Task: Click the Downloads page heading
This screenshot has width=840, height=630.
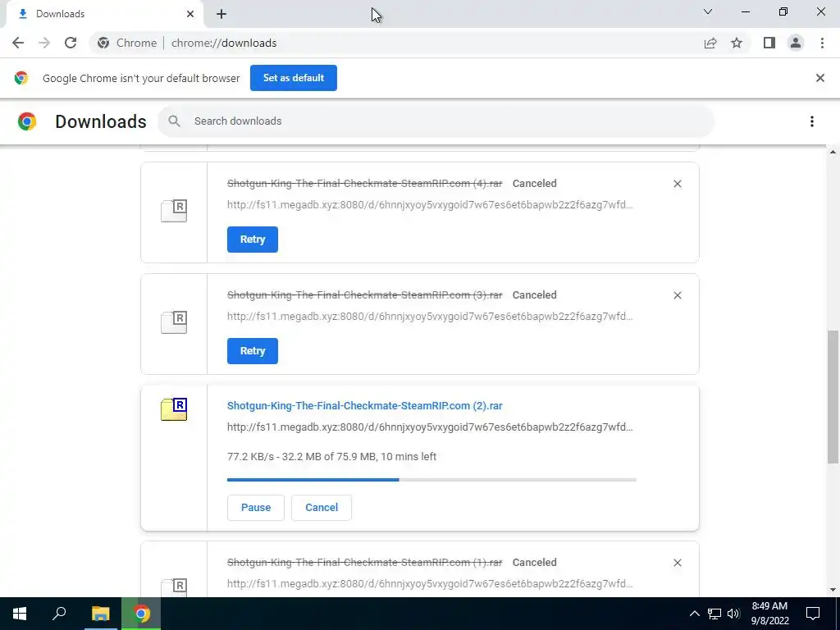Action: [x=101, y=121]
